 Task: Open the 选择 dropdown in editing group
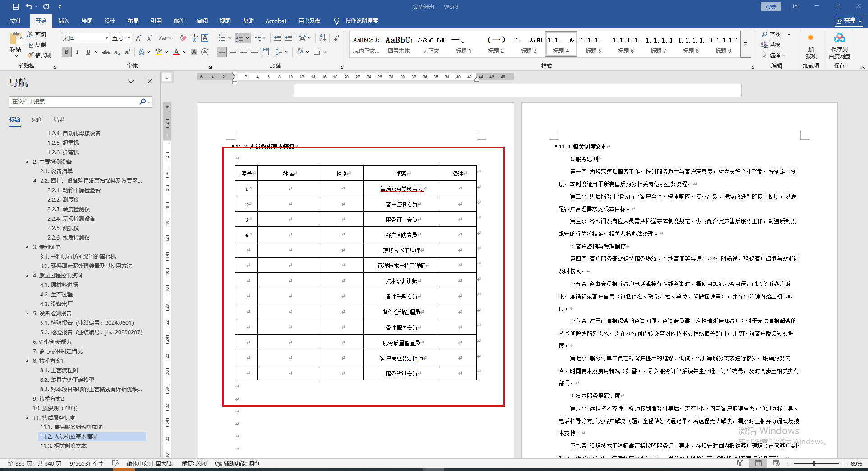774,55
